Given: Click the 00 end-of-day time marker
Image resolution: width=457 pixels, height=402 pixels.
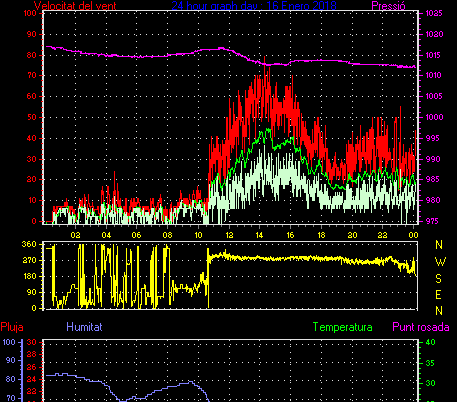Looking at the screenshot, I should click(413, 235).
